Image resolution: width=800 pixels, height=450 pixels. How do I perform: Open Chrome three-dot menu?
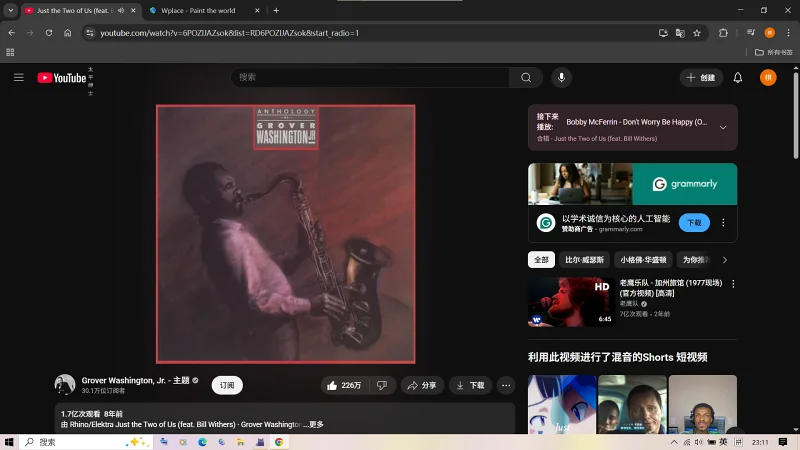(x=788, y=33)
